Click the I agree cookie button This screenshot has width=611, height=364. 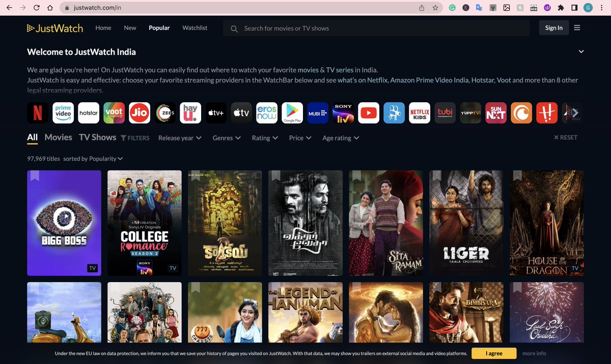point(494,353)
